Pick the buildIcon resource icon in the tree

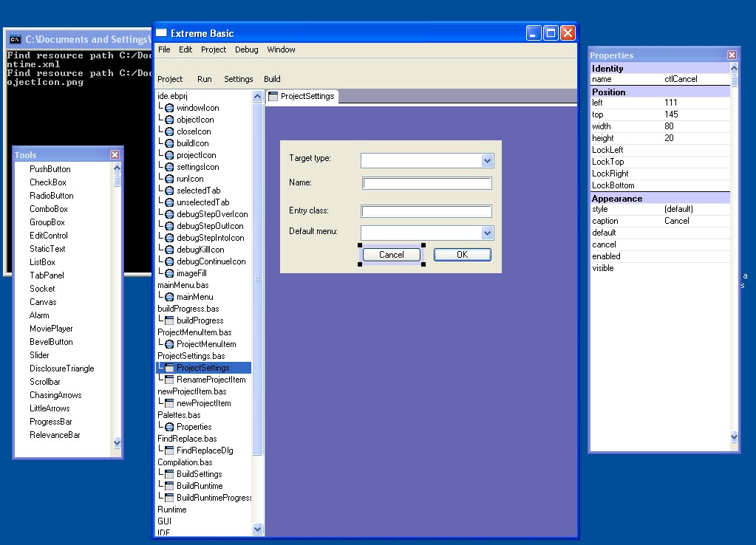pyautogui.click(x=169, y=143)
